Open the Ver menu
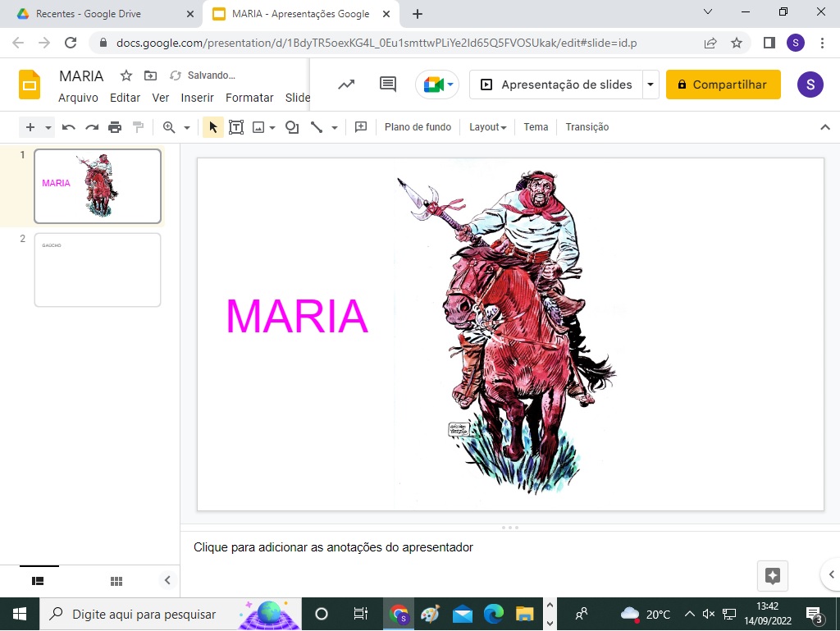The image size is (840, 631). coord(160,98)
